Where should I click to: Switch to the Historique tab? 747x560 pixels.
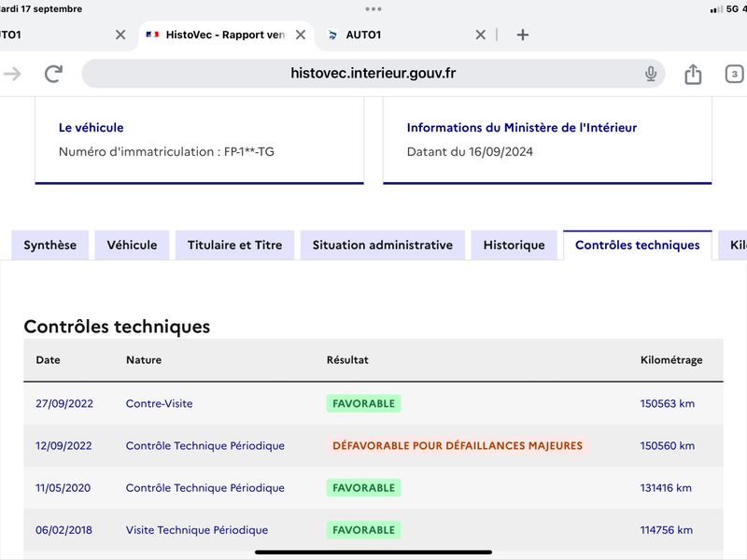[x=514, y=245]
